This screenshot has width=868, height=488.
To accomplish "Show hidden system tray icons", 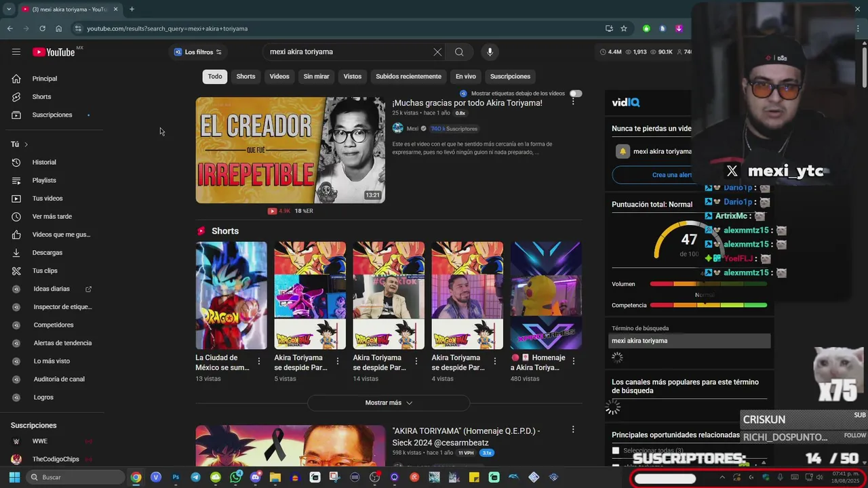I will pyautogui.click(x=722, y=477).
